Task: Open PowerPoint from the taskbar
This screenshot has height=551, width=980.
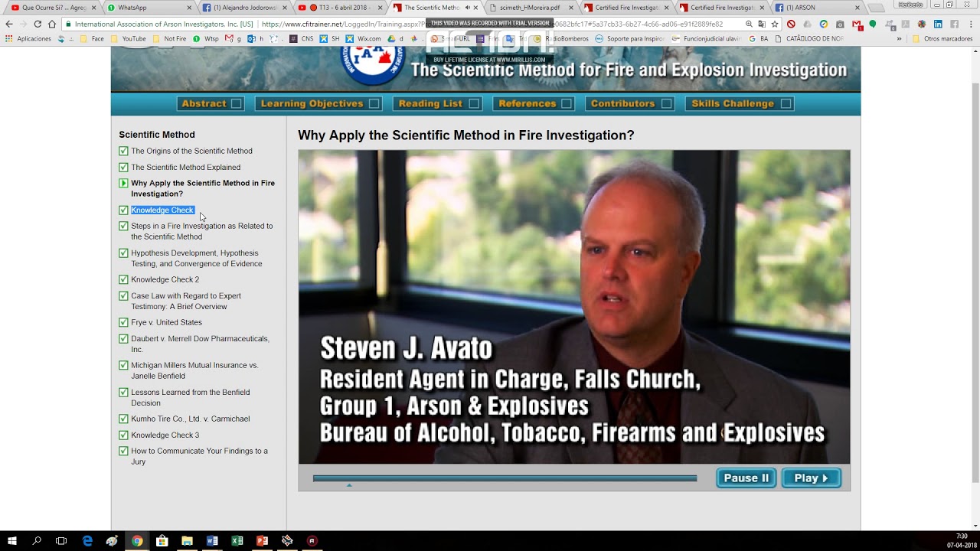Action: pyautogui.click(x=262, y=540)
